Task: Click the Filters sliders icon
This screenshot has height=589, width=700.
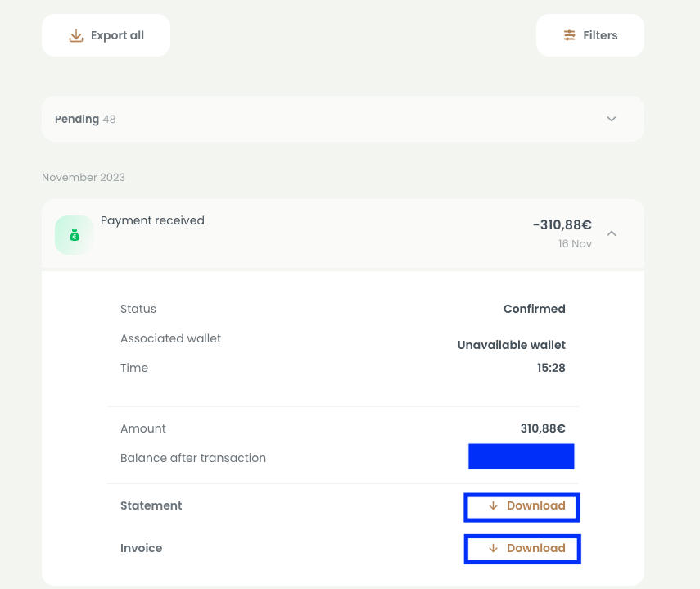Action: point(570,35)
